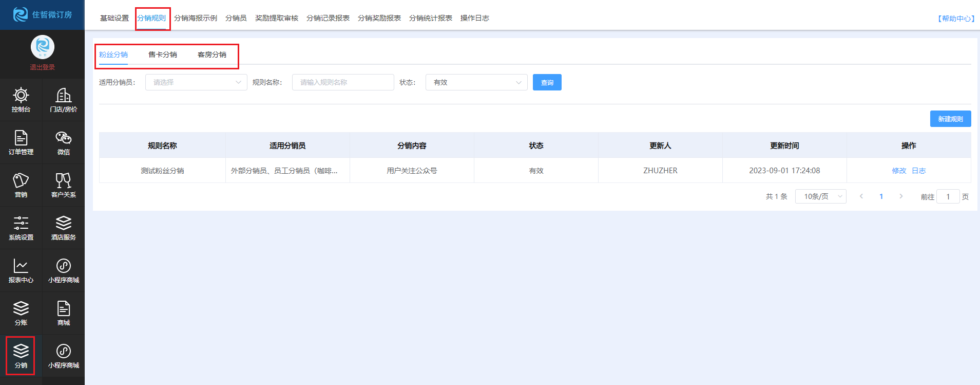Open 订单管理 in the sidebar
This screenshot has width=980, height=385.
[21, 142]
